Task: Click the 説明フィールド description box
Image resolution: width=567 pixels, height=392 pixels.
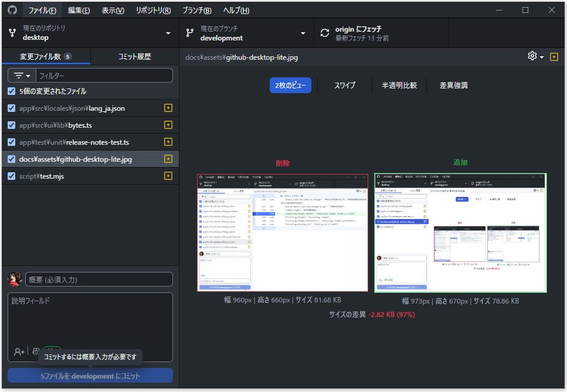Action: click(x=90, y=327)
